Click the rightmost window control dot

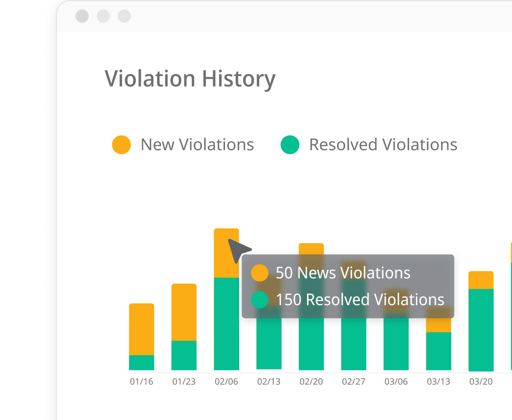click(x=124, y=16)
